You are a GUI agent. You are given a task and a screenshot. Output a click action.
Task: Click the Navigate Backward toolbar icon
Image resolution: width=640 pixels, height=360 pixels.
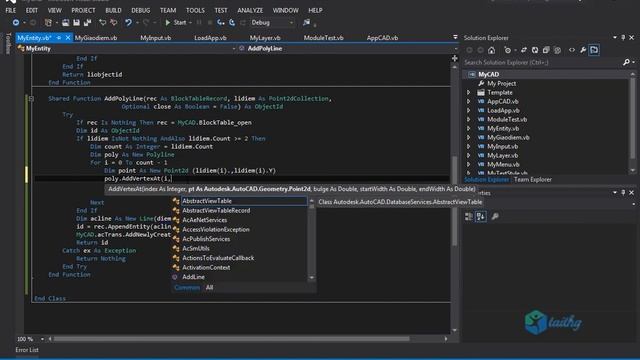pos(16,23)
